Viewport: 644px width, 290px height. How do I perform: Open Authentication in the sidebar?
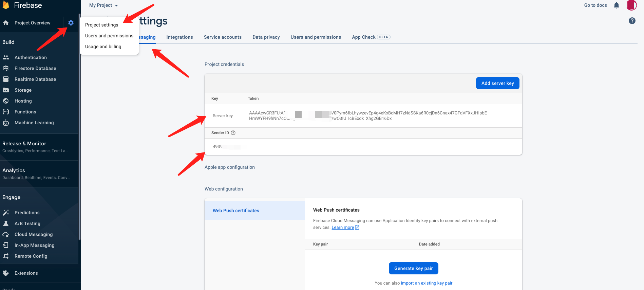point(31,57)
